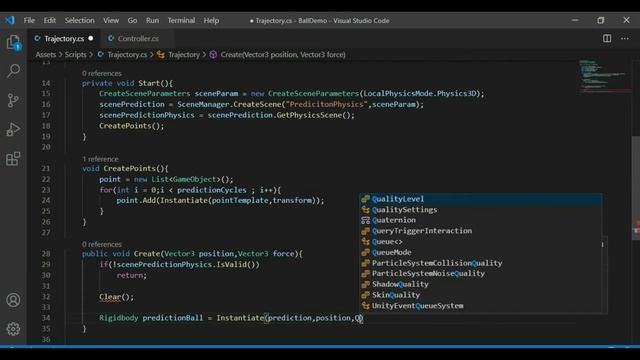Select QualityLevel suggestion
640x360 pixels.
pos(481,199)
